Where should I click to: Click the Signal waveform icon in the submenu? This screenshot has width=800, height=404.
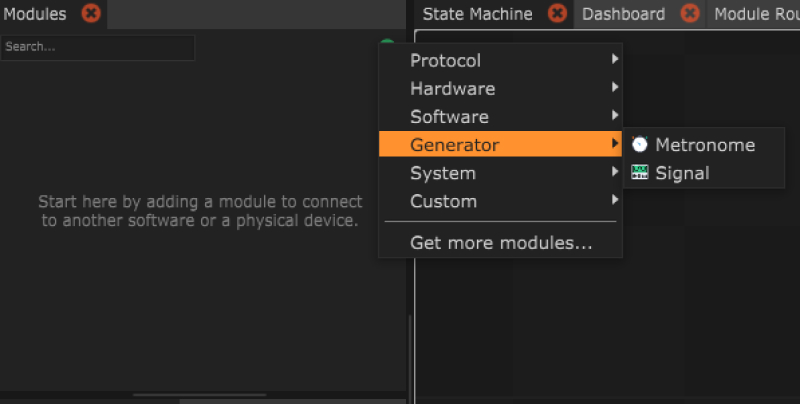point(640,173)
